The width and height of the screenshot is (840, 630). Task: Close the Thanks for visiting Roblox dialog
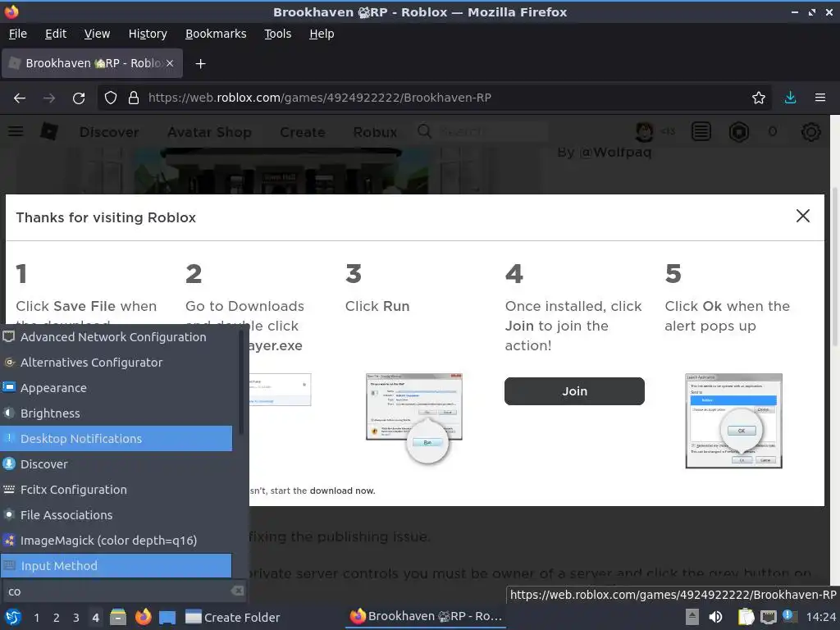pos(802,216)
